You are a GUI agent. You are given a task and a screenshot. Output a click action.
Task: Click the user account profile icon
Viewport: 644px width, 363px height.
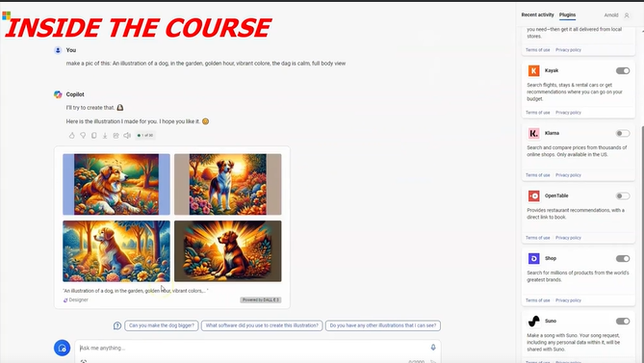(x=627, y=15)
